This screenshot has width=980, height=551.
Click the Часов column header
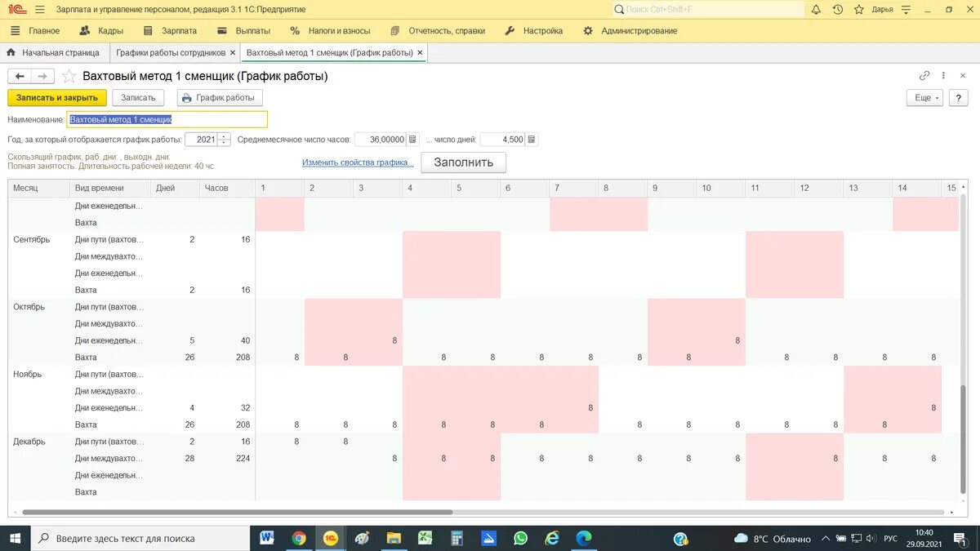click(227, 188)
